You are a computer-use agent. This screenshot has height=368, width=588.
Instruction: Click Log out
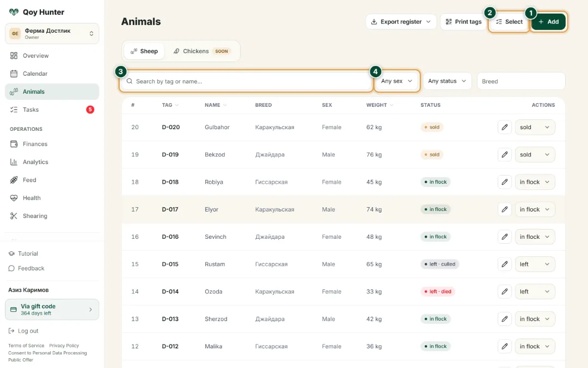coord(23,331)
